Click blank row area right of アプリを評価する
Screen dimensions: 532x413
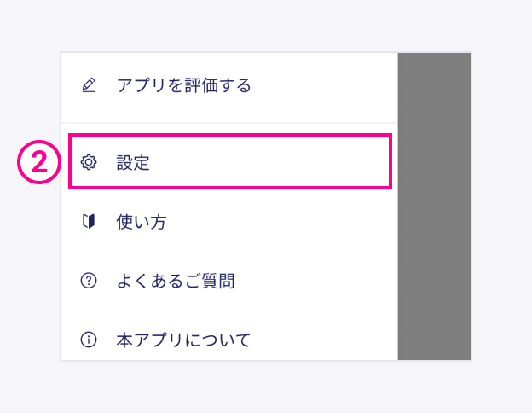coord(324,85)
